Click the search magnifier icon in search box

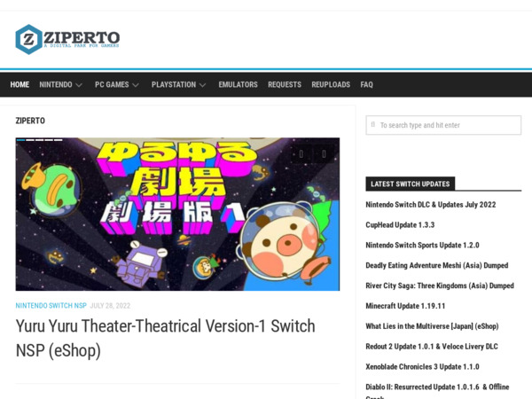(x=373, y=124)
